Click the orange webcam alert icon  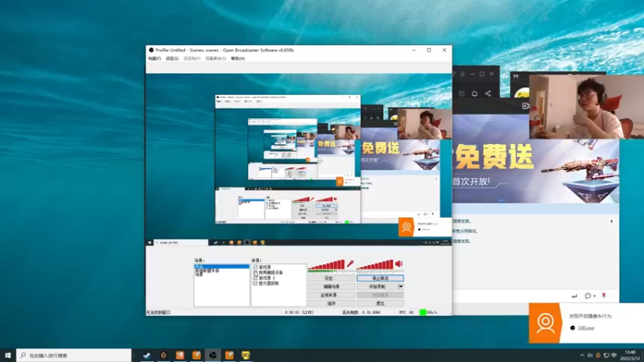point(545,323)
